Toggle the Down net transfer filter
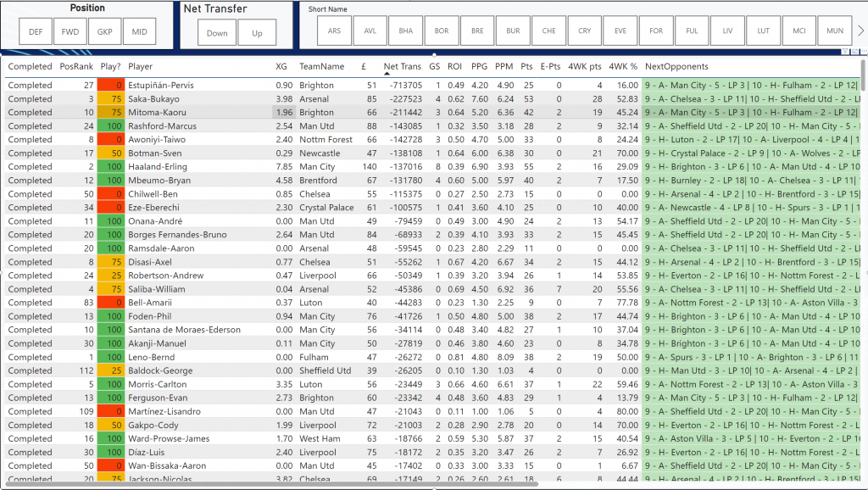This screenshot has width=868, height=490. 217,33
